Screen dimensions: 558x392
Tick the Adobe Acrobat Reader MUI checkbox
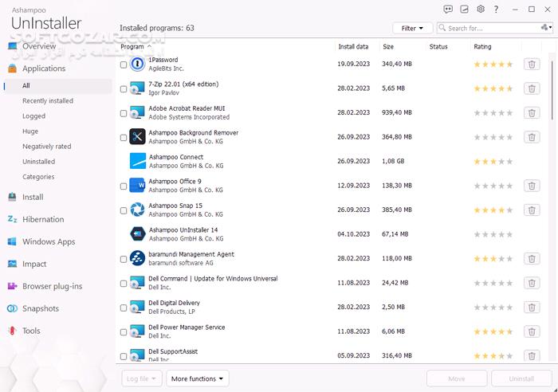pyautogui.click(x=124, y=113)
